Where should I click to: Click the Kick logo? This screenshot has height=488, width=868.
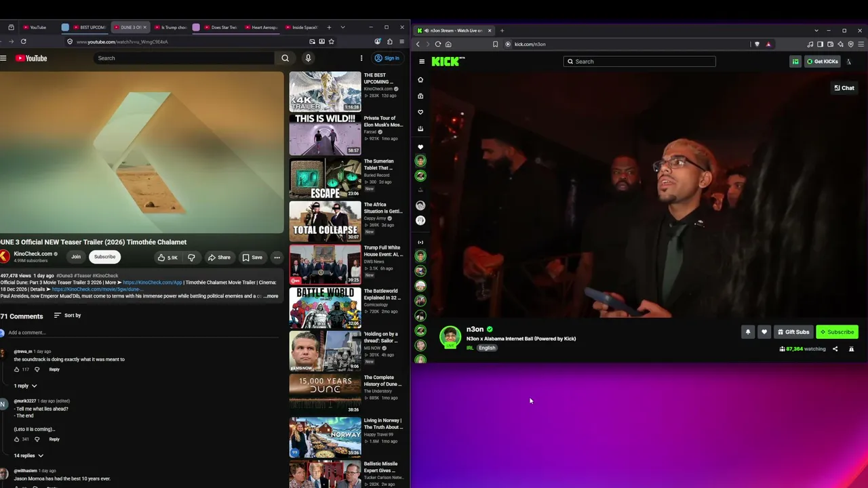pyautogui.click(x=448, y=62)
